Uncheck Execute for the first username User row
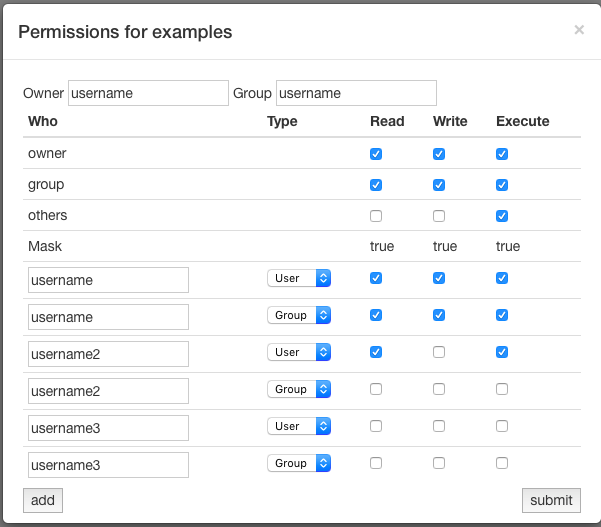601x527 pixels. pyautogui.click(x=502, y=278)
